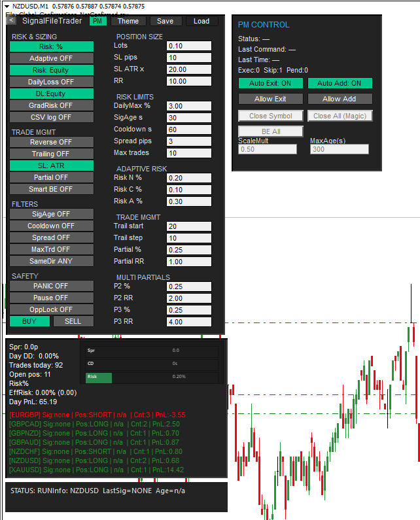This screenshot has height=520, width=420.
Task: Enable OppLock option
Action: (x=52, y=310)
